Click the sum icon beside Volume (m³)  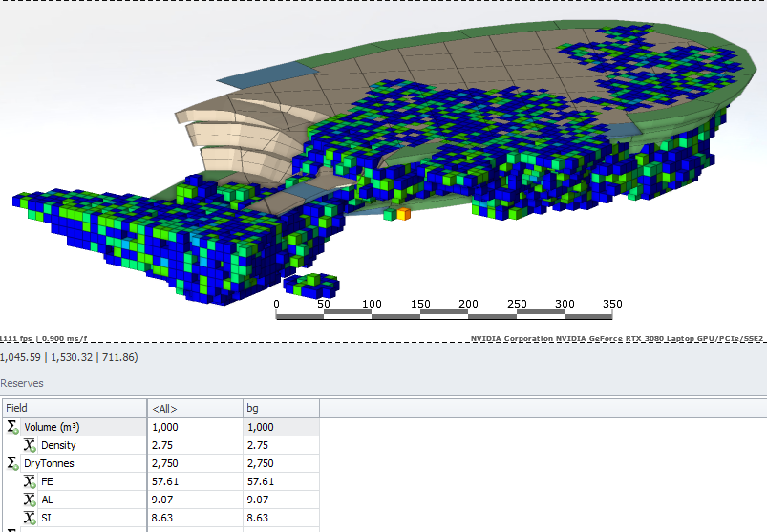point(12,427)
